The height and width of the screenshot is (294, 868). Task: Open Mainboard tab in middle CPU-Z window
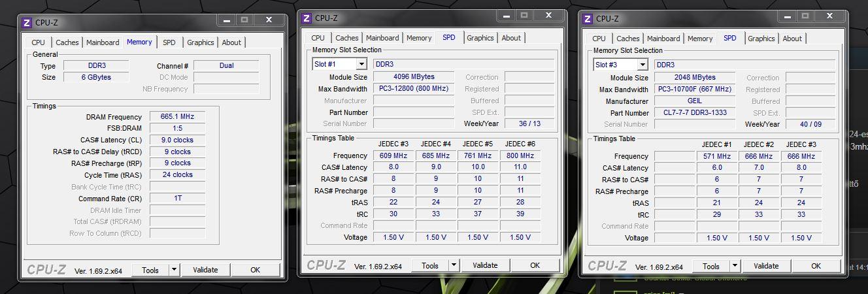tap(382, 38)
